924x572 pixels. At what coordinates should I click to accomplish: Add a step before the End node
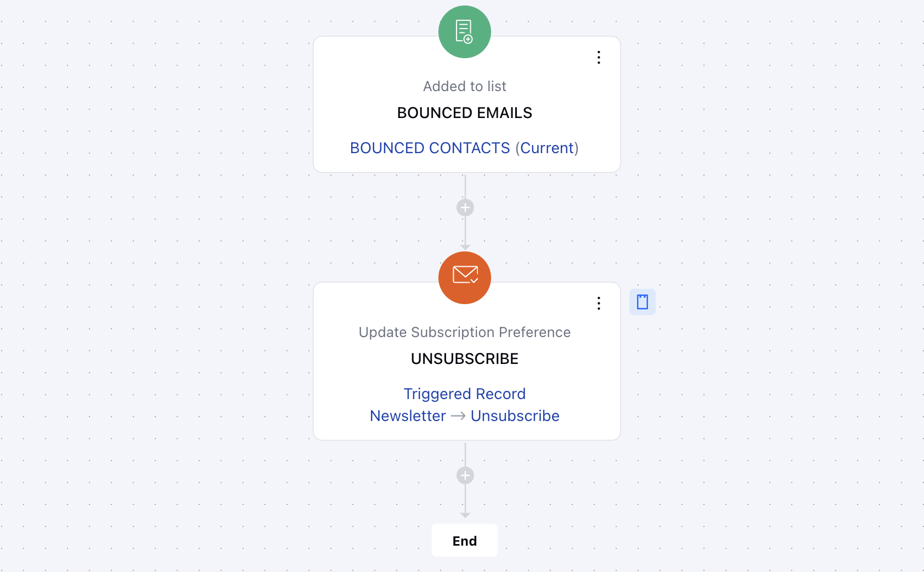pyautogui.click(x=465, y=475)
